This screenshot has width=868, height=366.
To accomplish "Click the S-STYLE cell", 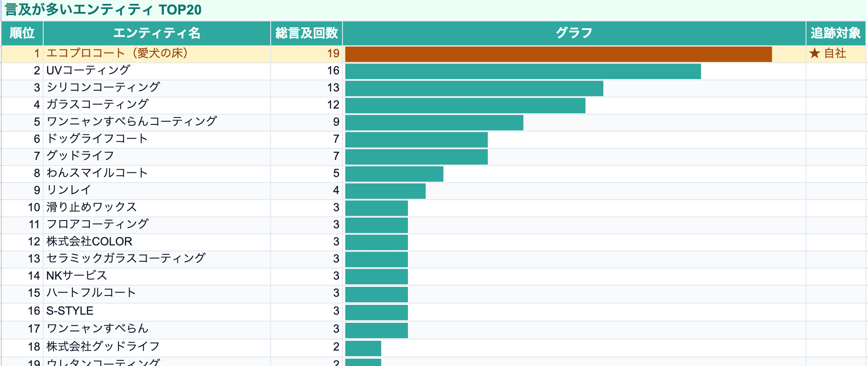I will (x=157, y=312).
